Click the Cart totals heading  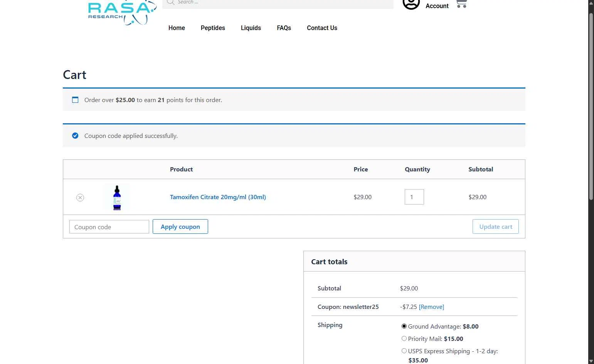[329, 262]
